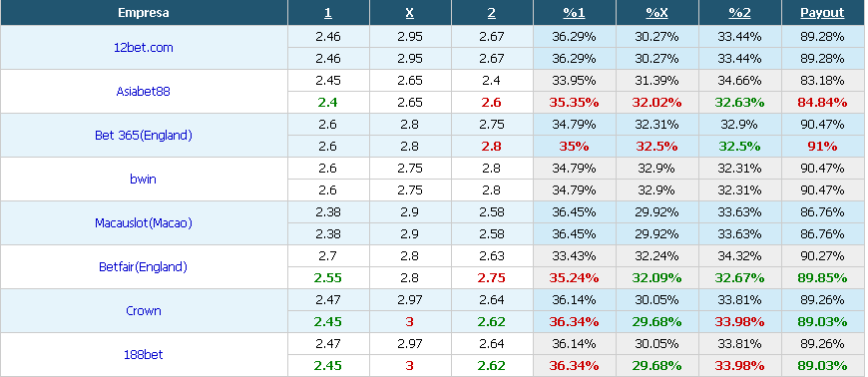868x377 pixels.
Task: Open the Betfair(England) link
Action: (144, 267)
